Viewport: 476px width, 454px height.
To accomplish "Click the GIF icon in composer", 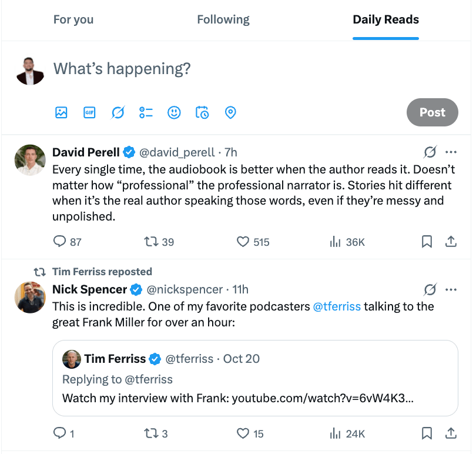I will pyautogui.click(x=89, y=112).
